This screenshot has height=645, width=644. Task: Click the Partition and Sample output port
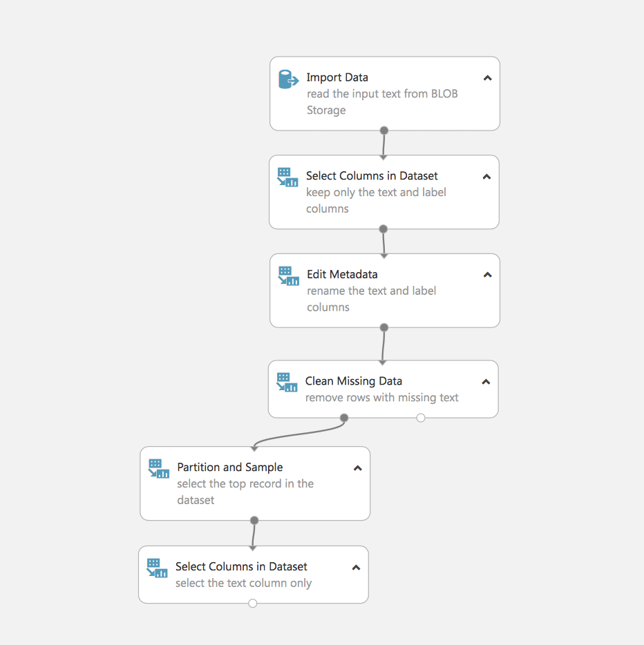point(254,521)
